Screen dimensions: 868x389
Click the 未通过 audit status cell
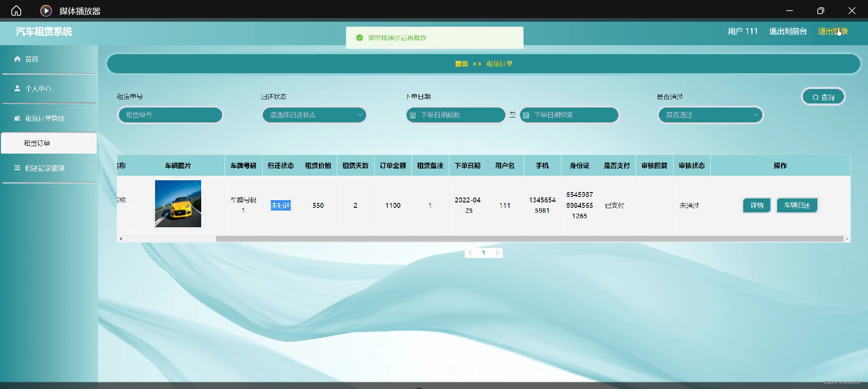coord(689,206)
